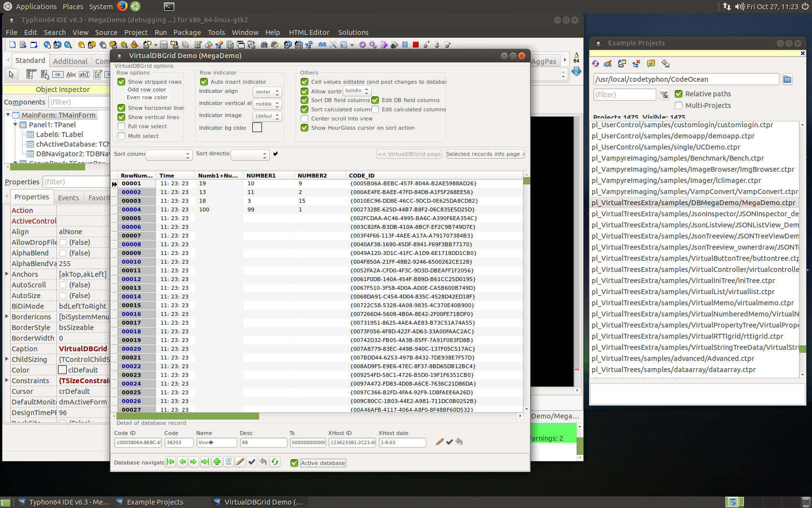812x508 pixels.
Task: Open Allow sorting dropdown showing buildin
Action: coord(357,90)
